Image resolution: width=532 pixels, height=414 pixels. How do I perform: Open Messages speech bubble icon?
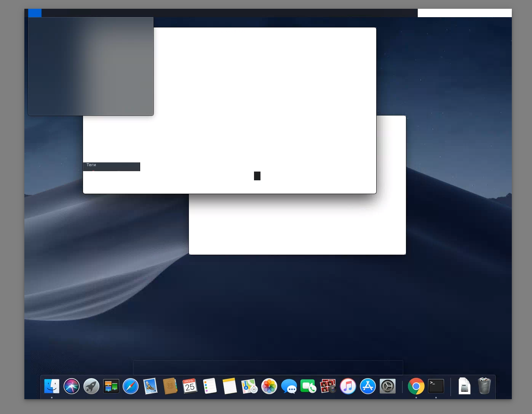(289, 386)
